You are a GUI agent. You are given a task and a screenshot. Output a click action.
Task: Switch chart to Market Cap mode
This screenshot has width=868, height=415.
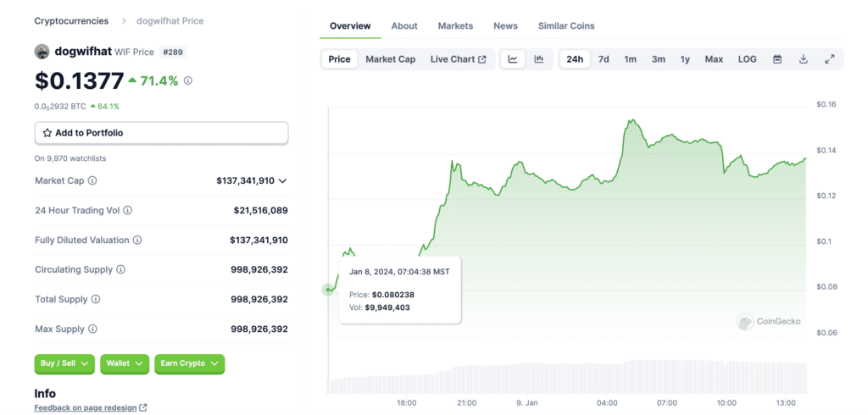pyautogui.click(x=390, y=59)
